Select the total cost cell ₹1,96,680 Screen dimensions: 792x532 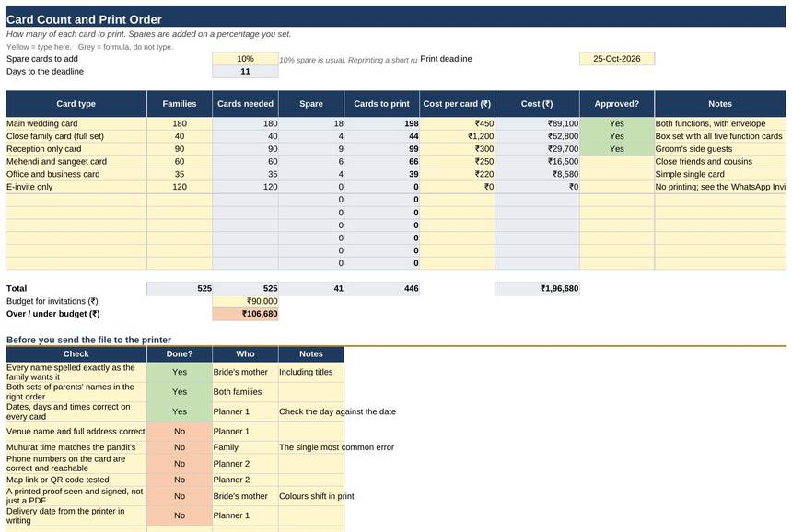coord(538,288)
